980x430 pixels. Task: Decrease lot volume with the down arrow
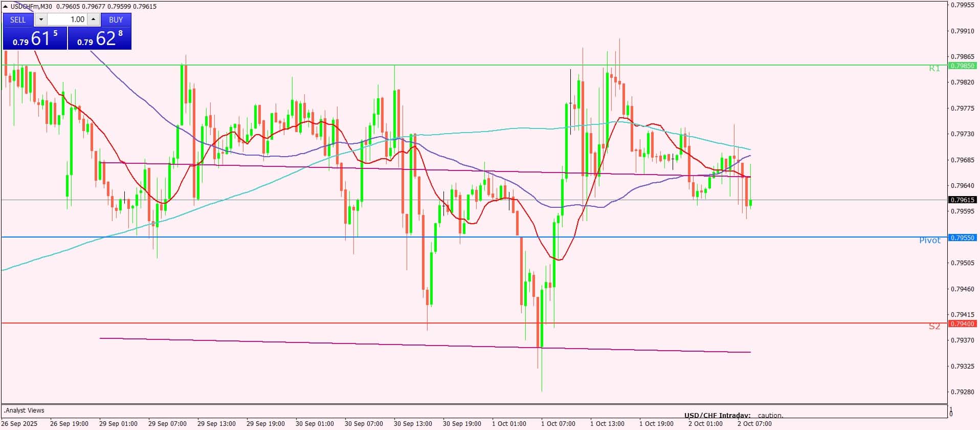click(41, 19)
